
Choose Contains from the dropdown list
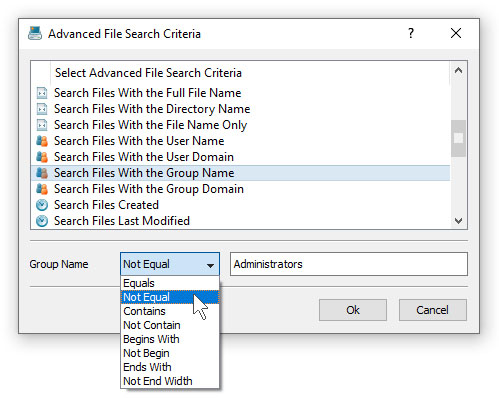point(170,311)
